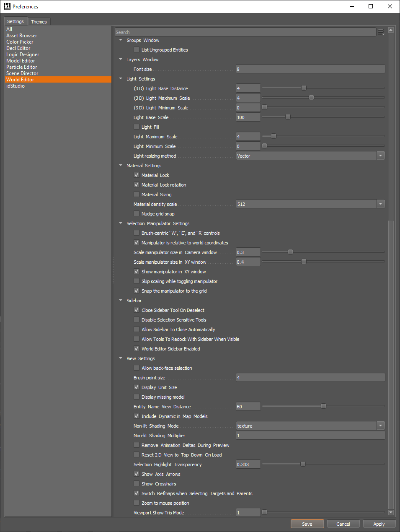400x532 pixels.
Task: Open Non-lit Shading Mode dropdown
Action: (310, 426)
